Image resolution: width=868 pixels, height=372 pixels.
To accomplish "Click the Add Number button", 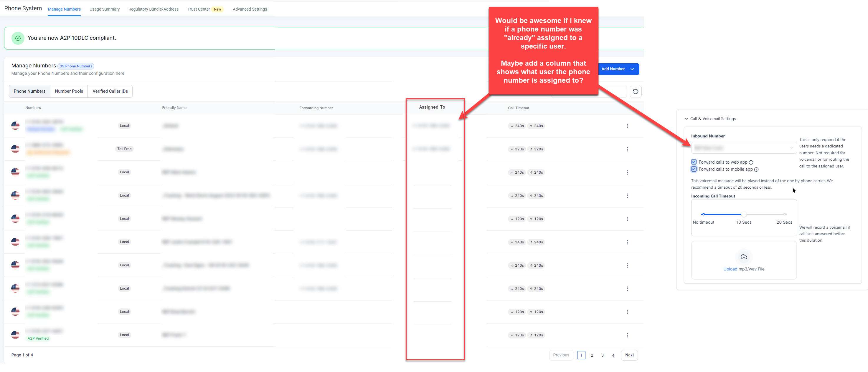I will click(x=613, y=69).
